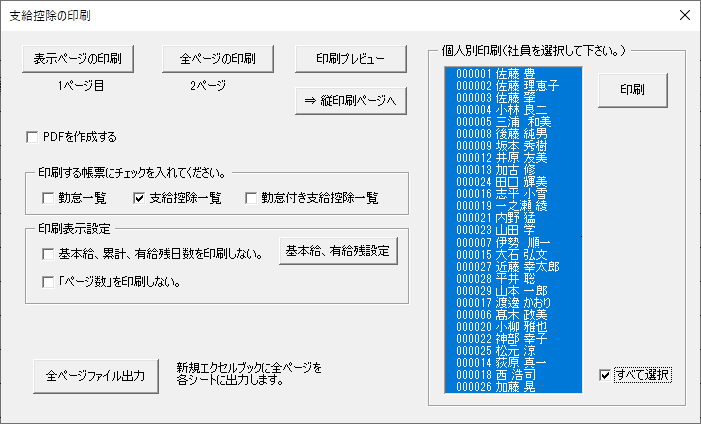Uncheck the 支給控除一覧 checkbox
Screen dimensions: 701x424
tap(139, 198)
